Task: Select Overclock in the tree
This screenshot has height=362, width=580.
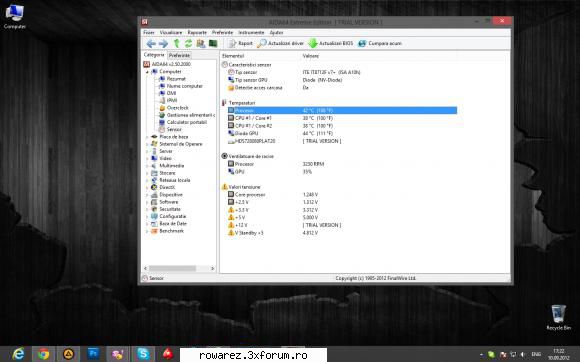Action: [174, 108]
